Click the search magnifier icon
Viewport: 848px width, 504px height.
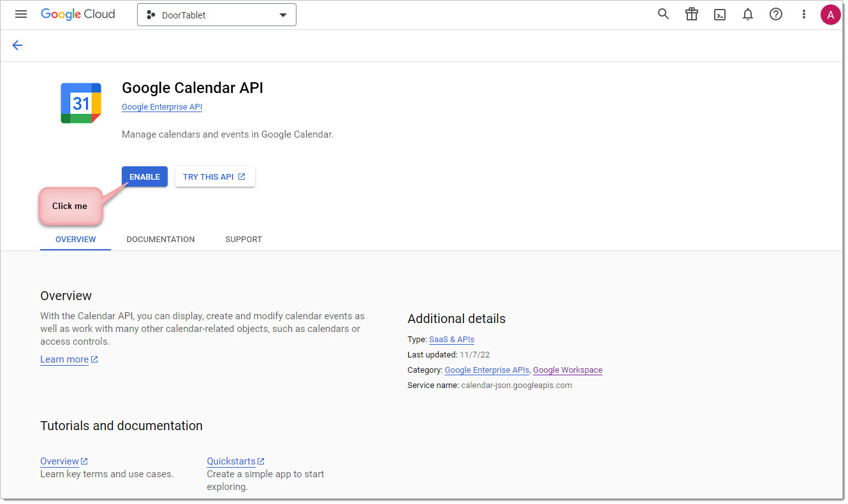pos(663,14)
